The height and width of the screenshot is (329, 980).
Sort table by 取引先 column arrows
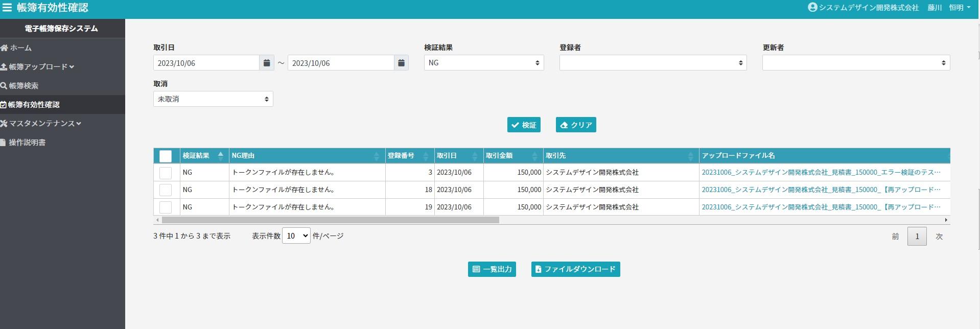point(690,156)
